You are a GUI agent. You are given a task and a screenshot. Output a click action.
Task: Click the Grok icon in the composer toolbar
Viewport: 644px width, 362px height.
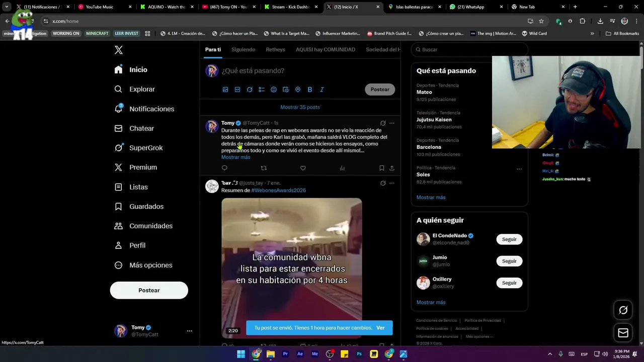[x=250, y=89]
